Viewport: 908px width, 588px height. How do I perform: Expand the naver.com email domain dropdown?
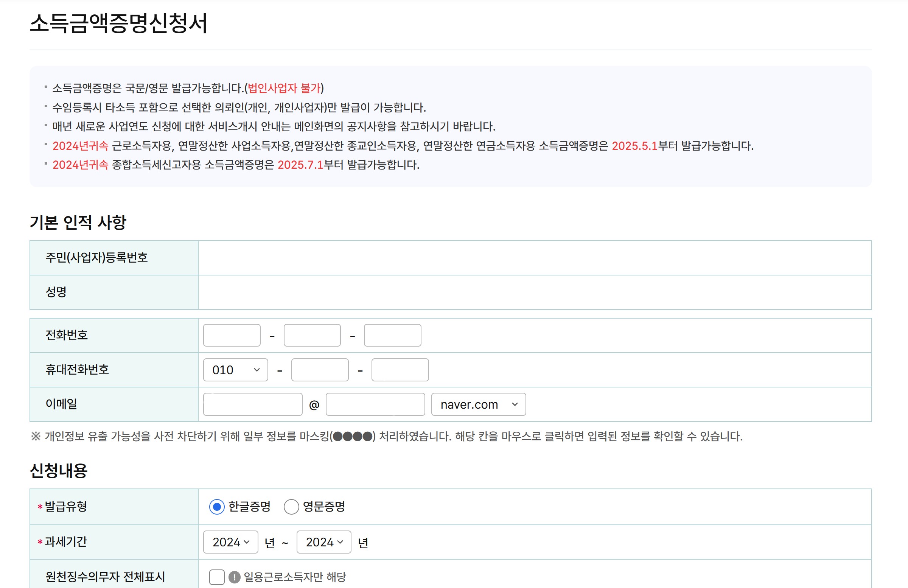pyautogui.click(x=479, y=404)
